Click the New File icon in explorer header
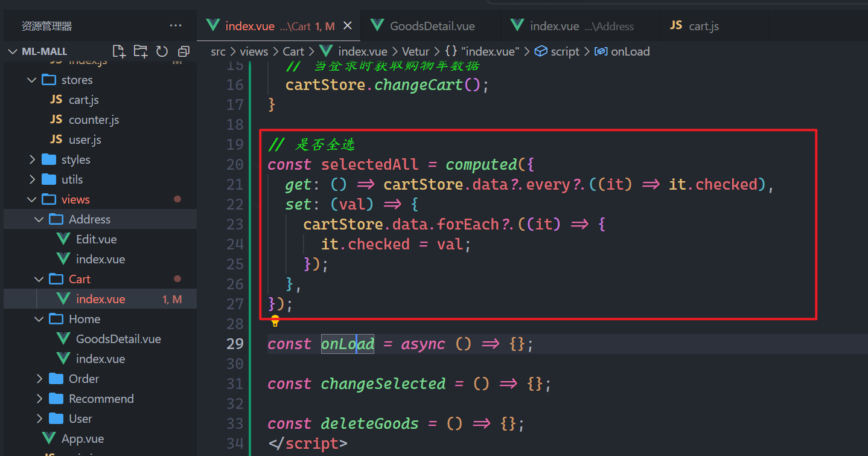The height and width of the screenshot is (456, 868). click(119, 51)
